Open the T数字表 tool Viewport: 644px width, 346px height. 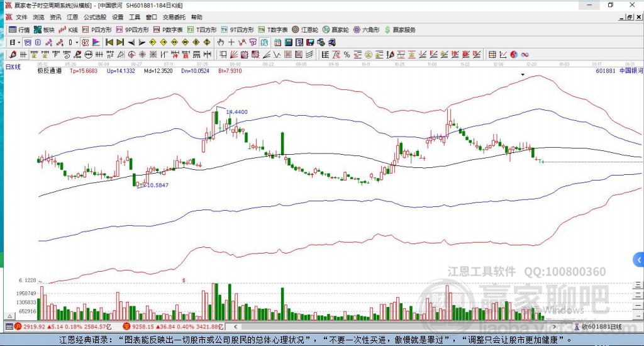point(273,30)
